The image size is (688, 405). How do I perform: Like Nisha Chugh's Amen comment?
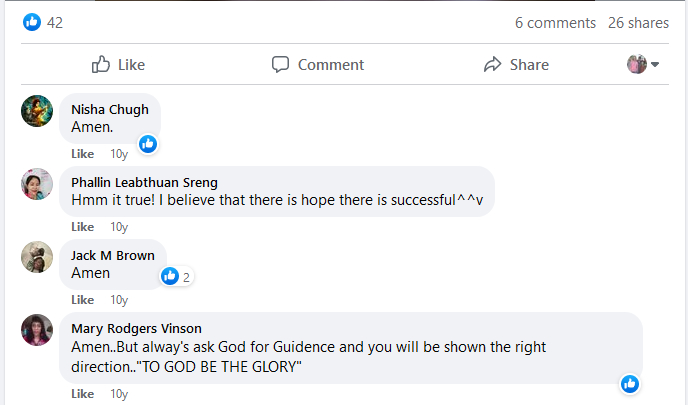(x=83, y=154)
